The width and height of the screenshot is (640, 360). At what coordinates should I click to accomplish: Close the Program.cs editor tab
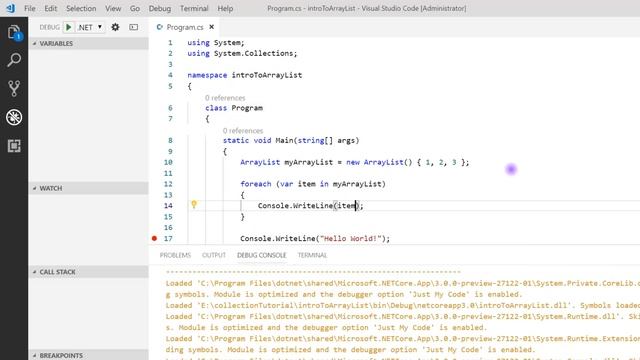[x=211, y=27]
